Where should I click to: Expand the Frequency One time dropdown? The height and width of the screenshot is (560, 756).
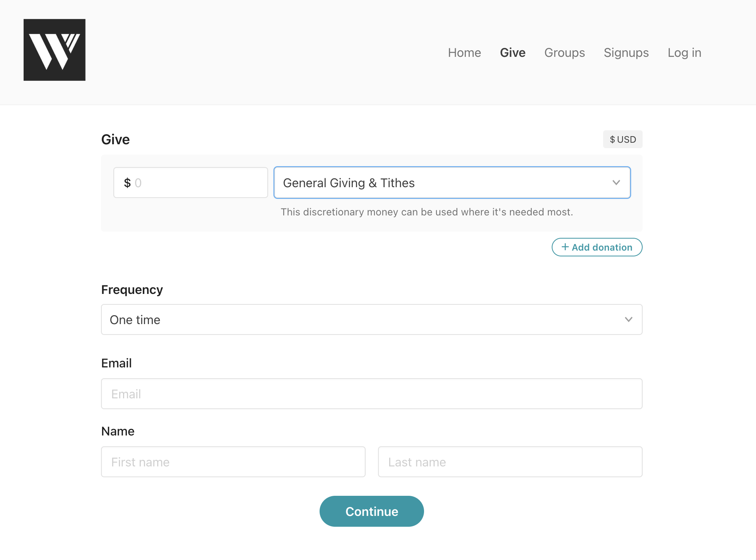pyautogui.click(x=364, y=319)
